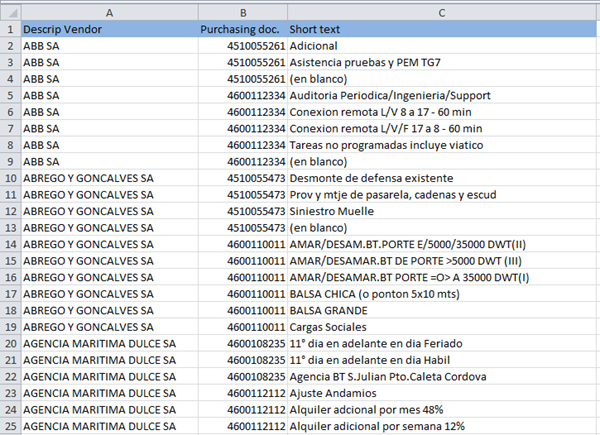Click 'AMAR/DESAMAR.BT DE PORTE >5000 DWT (III)'
The image size is (600, 435).
(x=442, y=261)
